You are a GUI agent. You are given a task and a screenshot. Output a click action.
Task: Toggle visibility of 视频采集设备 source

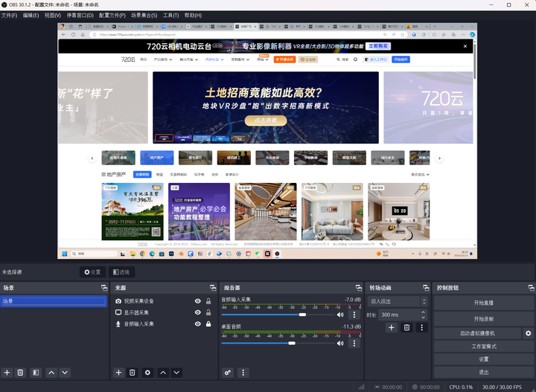click(x=198, y=301)
